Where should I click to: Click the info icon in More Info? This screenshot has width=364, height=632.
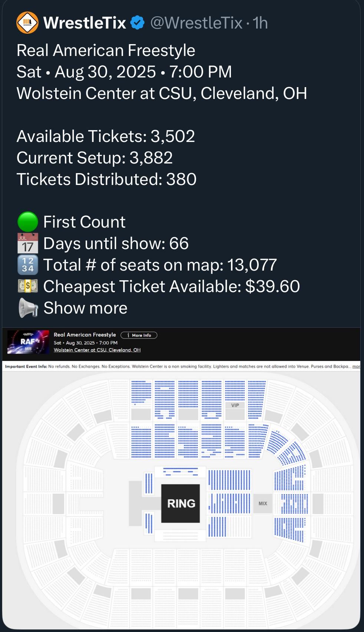pos(128,335)
